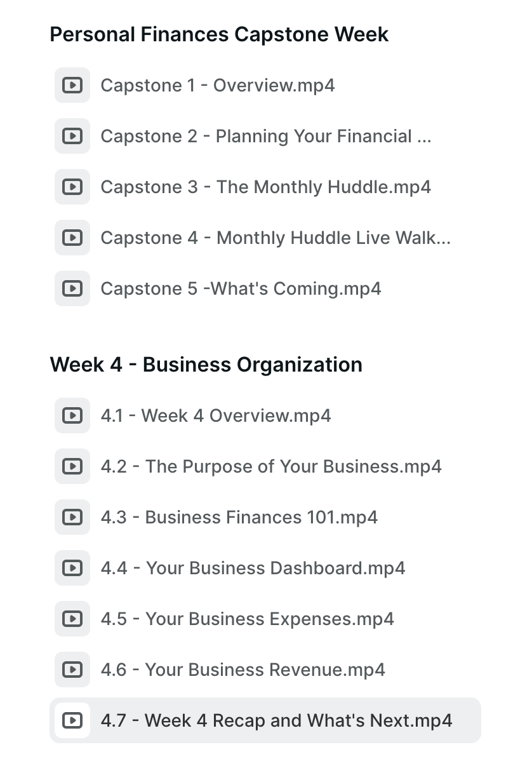
Task: Open Capstone 1 - Overview.mp4
Action: pyautogui.click(x=217, y=85)
